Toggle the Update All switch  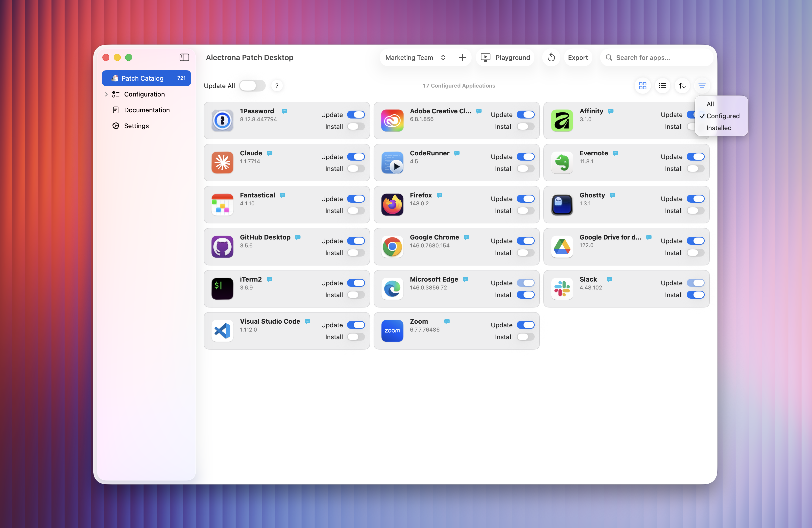252,86
